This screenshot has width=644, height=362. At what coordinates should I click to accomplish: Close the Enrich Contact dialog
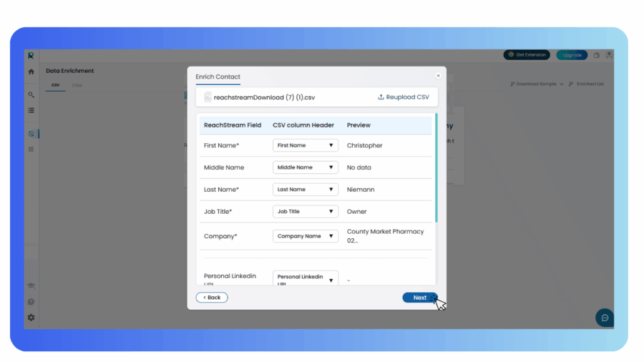[x=438, y=75]
